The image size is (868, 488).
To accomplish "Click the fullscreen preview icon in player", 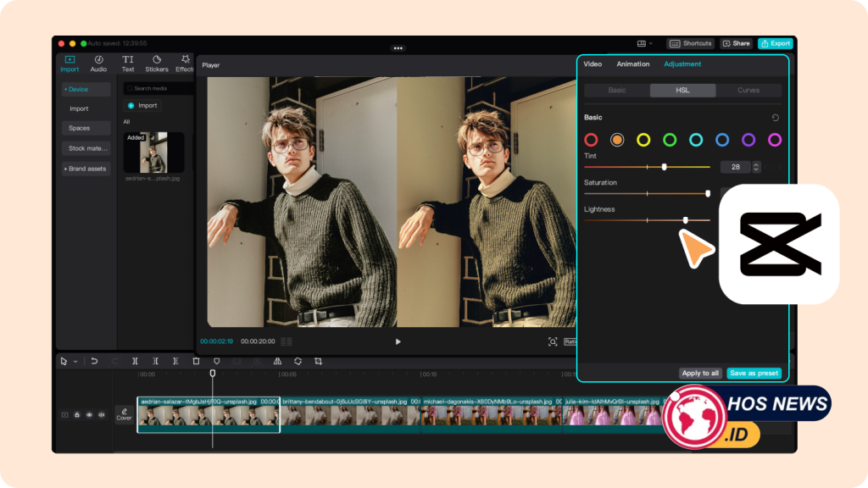I will [x=553, y=341].
